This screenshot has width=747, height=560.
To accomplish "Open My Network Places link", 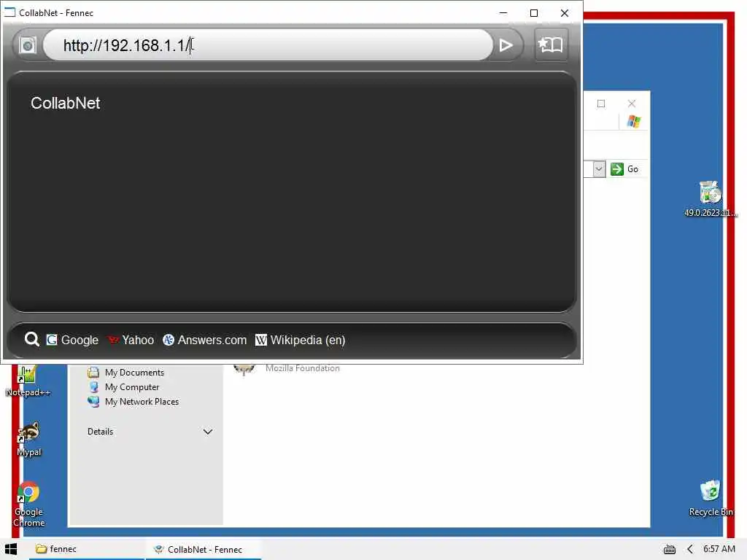I will pyautogui.click(x=133, y=402).
